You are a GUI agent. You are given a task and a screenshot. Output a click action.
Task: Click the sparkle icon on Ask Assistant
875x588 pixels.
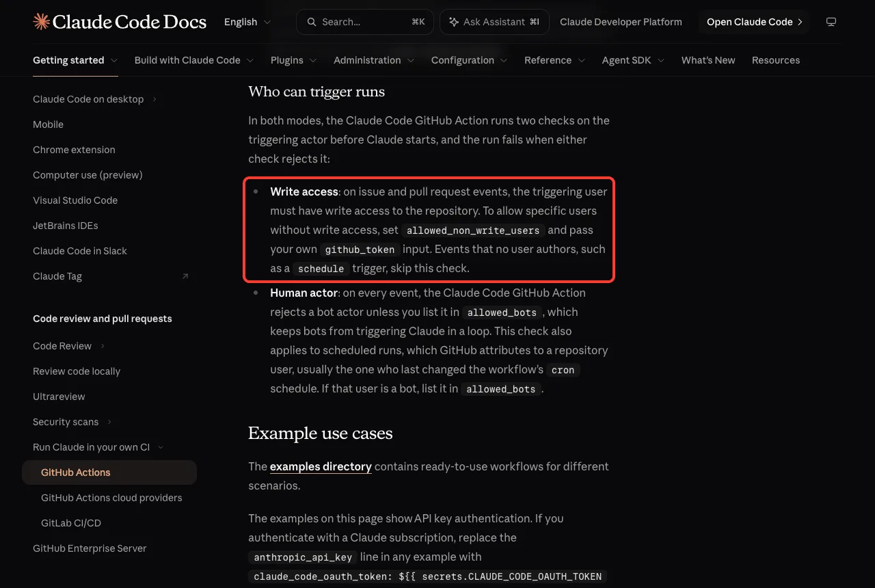point(454,22)
